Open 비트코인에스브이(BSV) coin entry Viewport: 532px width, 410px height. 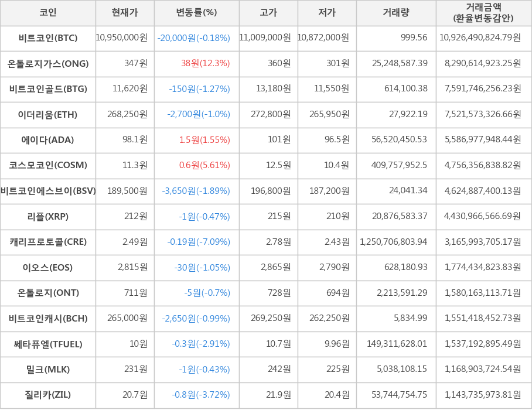coord(48,191)
